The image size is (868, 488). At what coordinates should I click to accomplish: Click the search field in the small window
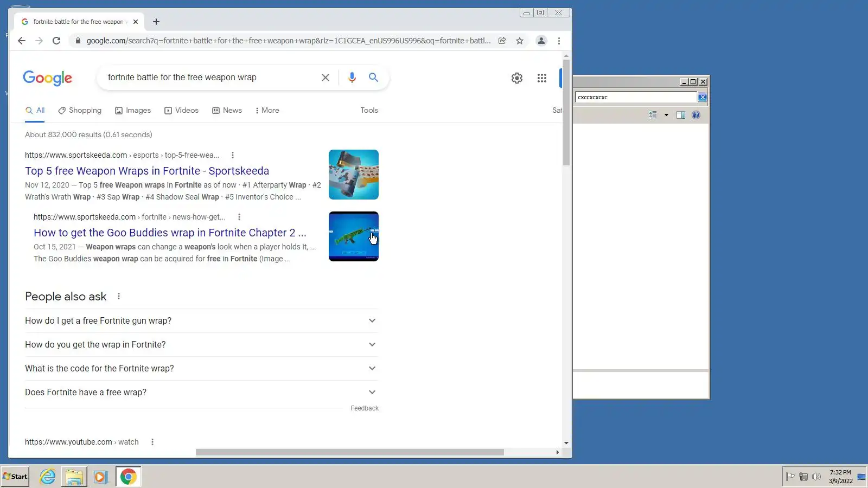pos(636,98)
